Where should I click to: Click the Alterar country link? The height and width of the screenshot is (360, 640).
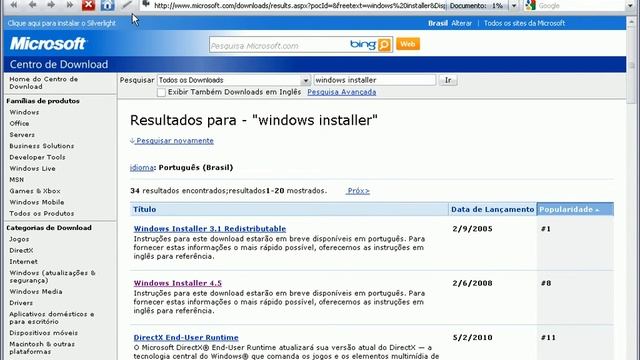coord(461,23)
